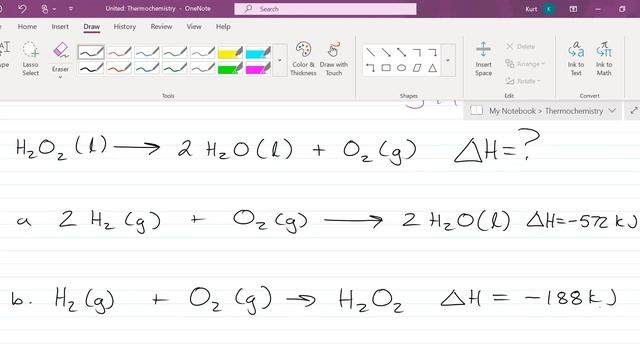Open the View tab
This screenshot has height=360, width=640.
(x=194, y=27)
